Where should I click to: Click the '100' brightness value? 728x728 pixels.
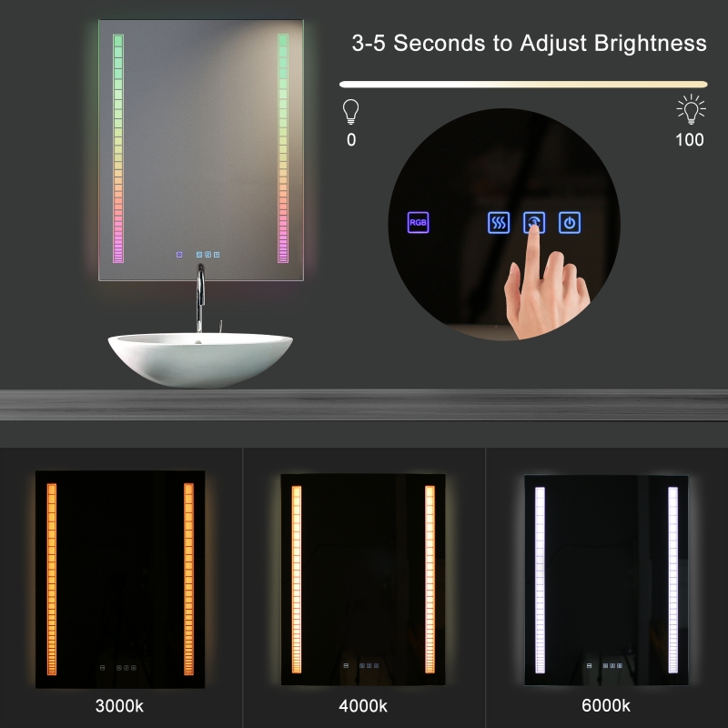point(690,140)
